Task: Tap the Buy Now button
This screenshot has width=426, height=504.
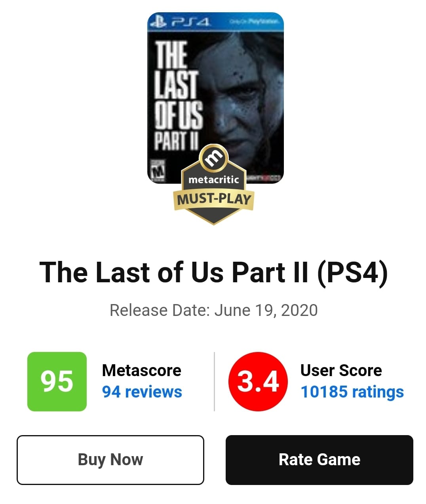Action: pyautogui.click(x=110, y=460)
